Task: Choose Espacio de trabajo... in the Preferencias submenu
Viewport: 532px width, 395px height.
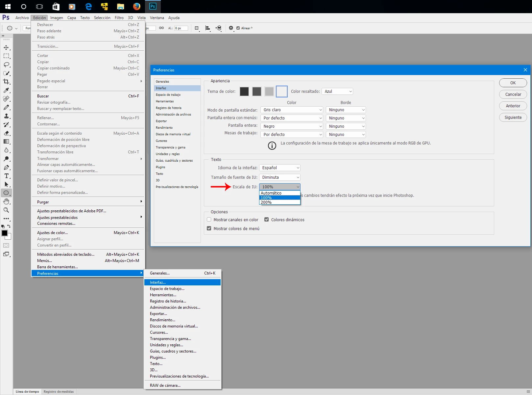Action: pos(182,289)
